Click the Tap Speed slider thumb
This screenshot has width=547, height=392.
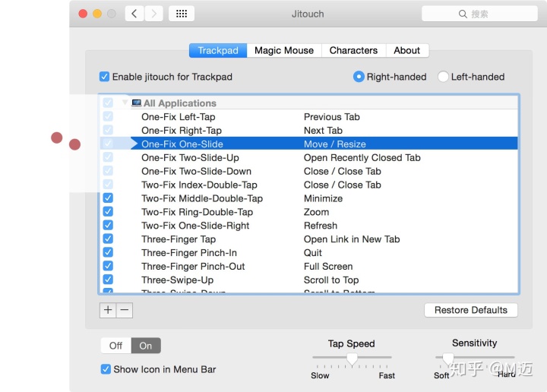[352, 359]
